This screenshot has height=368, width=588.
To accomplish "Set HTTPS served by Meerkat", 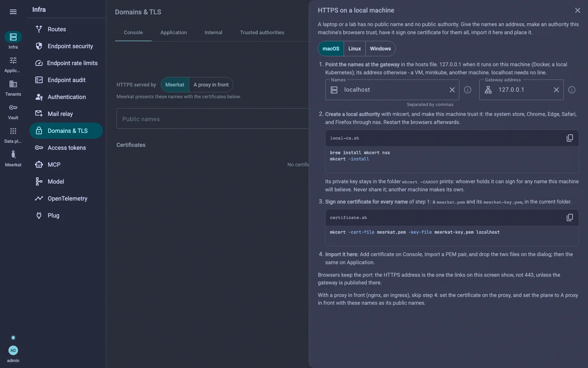I will click(x=175, y=85).
